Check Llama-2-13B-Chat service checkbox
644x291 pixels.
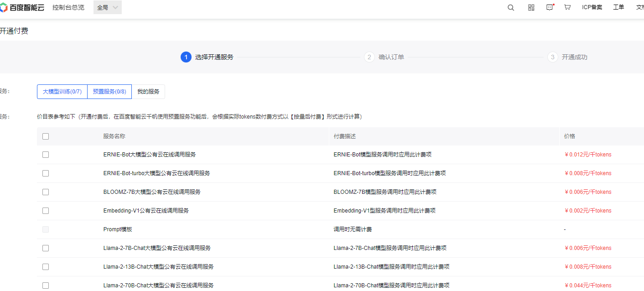[x=46, y=267]
